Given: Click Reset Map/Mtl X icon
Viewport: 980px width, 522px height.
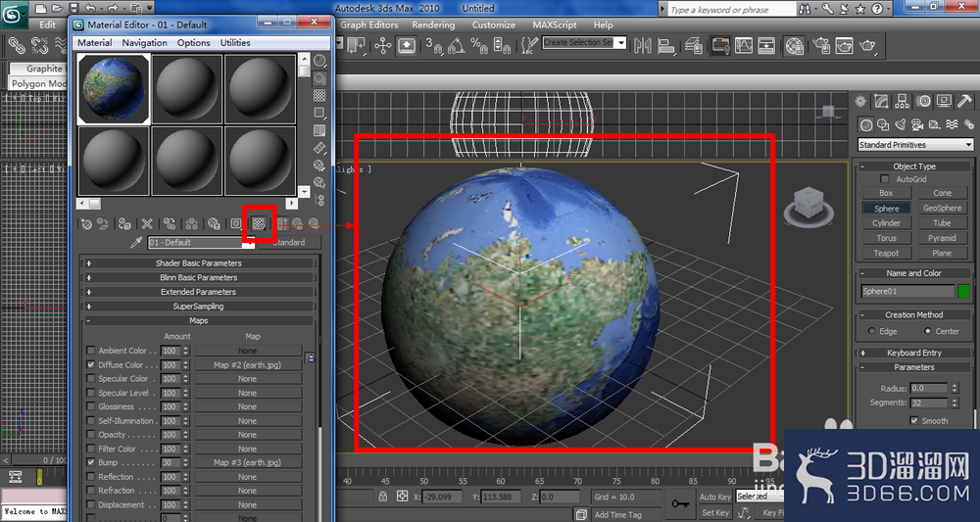Looking at the screenshot, I should [x=147, y=223].
